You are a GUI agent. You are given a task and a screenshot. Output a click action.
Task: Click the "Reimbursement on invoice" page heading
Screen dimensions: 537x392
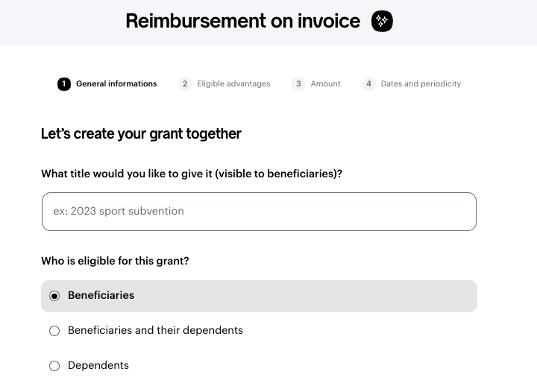coord(242,21)
